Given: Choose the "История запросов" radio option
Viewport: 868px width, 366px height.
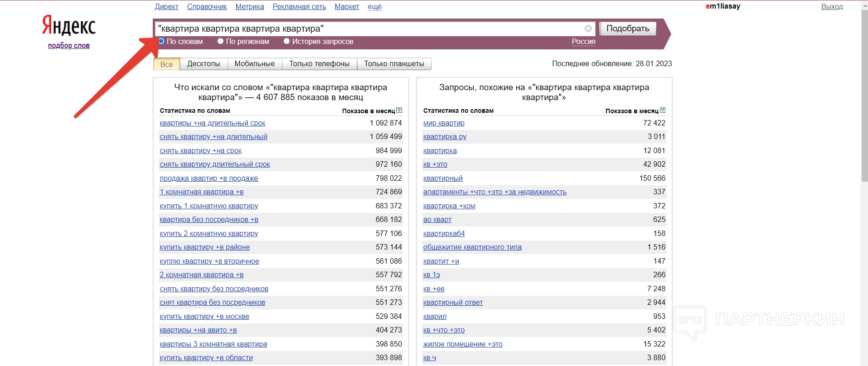Looking at the screenshot, I should coord(286,41).
